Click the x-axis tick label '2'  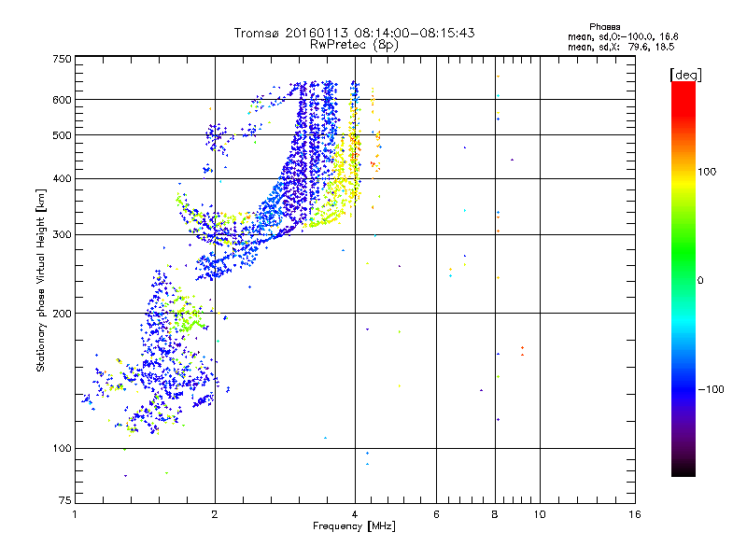coord(215,514)
